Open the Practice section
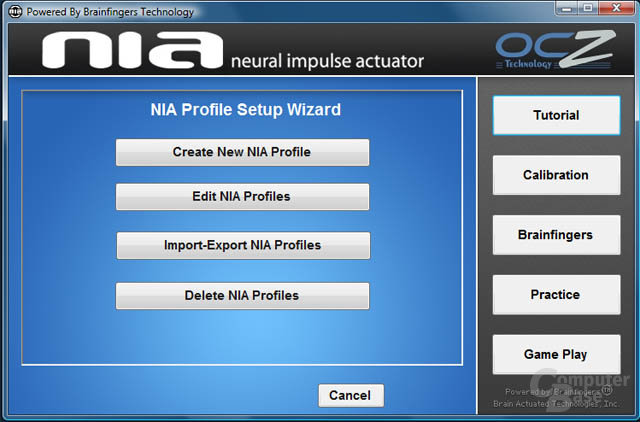 [x=556, y=295]
